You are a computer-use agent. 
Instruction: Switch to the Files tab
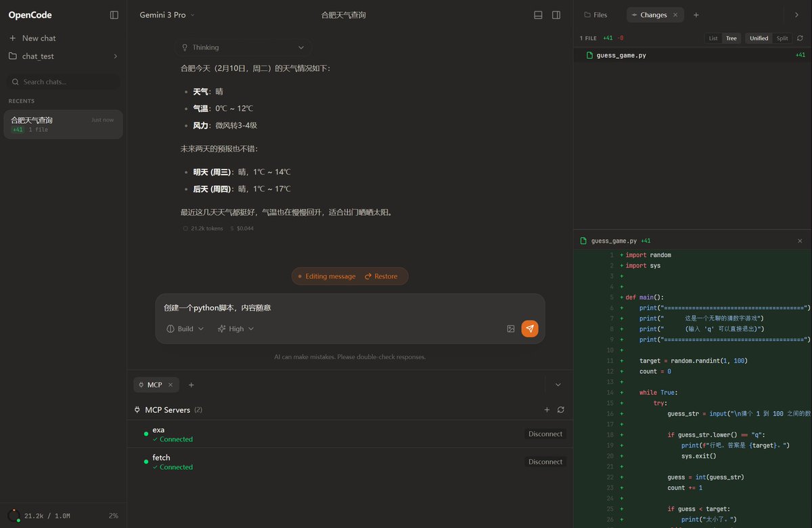click(x=595, y=15)
